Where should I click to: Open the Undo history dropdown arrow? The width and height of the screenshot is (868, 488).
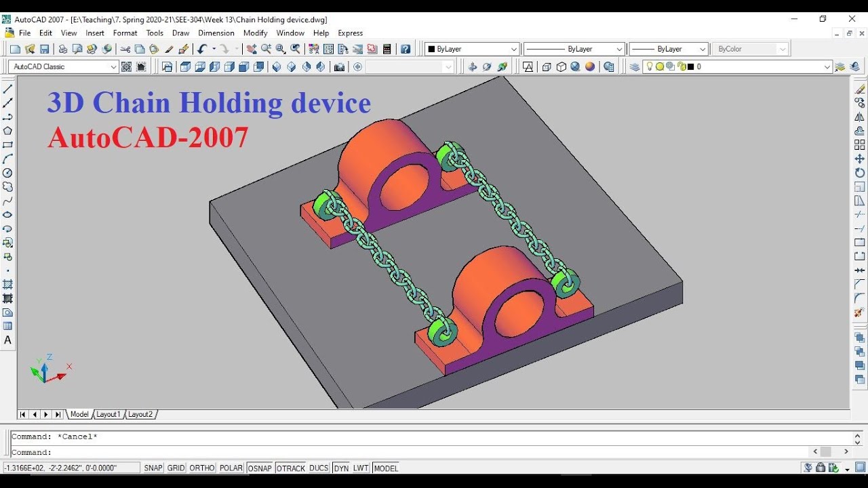point(214,49)
